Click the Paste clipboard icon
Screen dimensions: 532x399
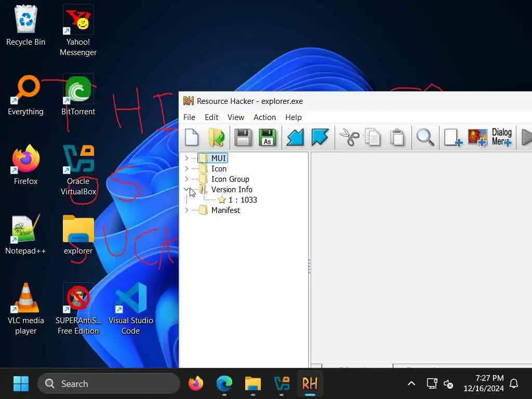[397, 137]
